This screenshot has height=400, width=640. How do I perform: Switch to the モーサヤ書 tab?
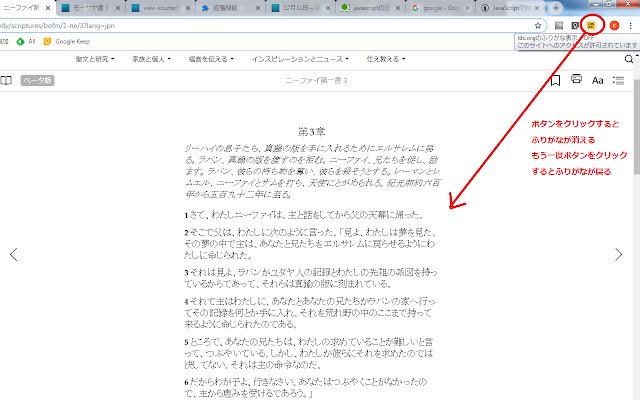click(x=91, y=8)
